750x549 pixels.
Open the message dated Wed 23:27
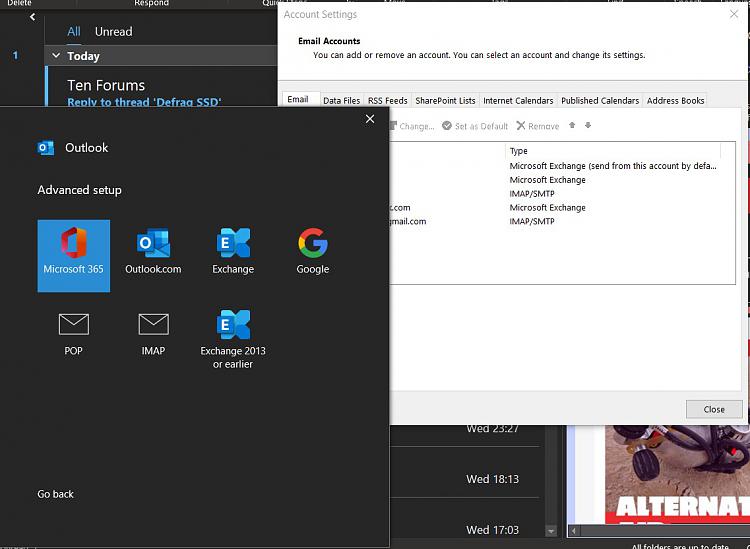[x=466, y=434]
